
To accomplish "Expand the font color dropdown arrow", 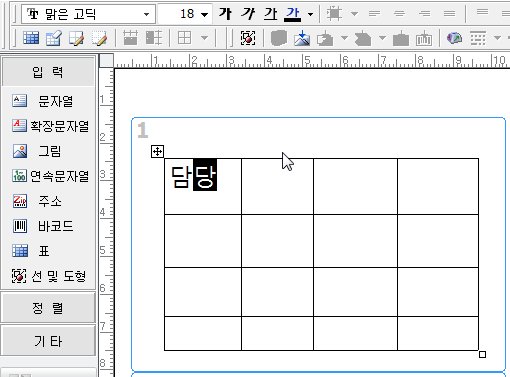I will [x=310, y=14].
